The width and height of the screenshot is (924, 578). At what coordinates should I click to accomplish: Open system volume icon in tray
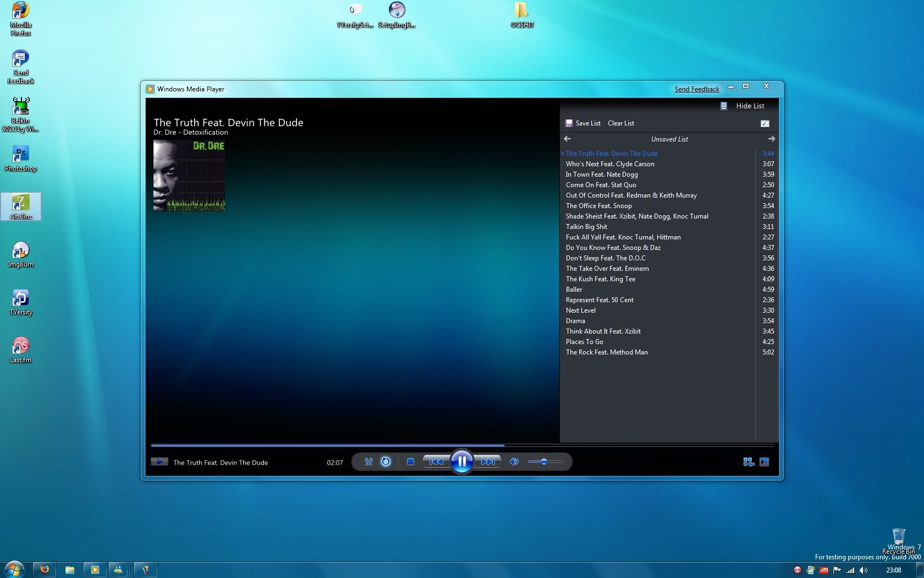coord(864,570)
